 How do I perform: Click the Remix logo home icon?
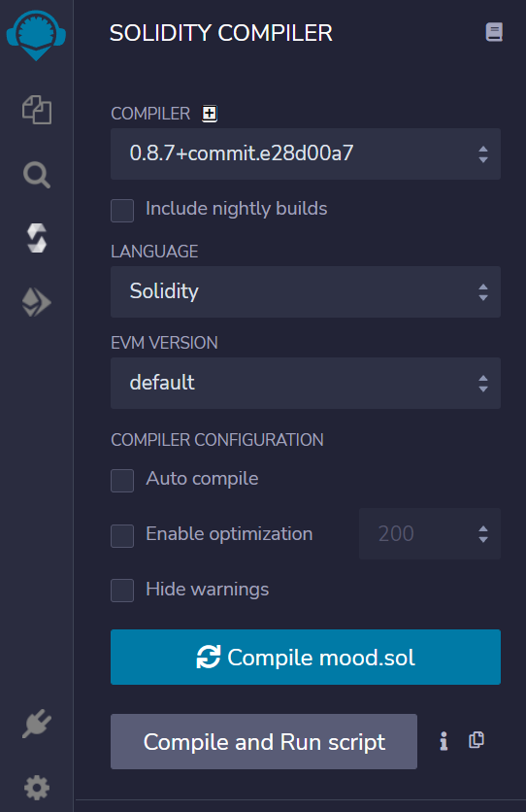click(36, 35)
